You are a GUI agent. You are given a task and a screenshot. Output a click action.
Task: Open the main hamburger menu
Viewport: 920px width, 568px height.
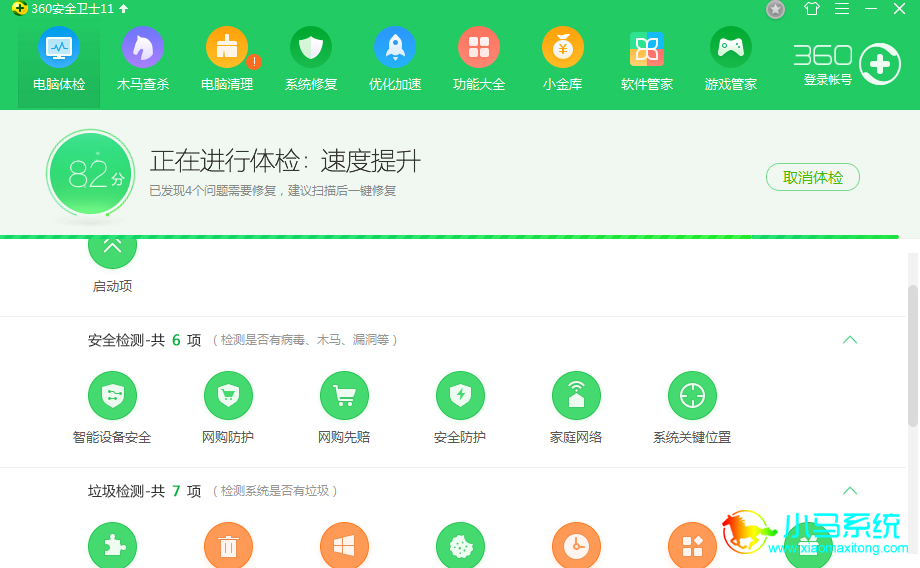(842, 9)
